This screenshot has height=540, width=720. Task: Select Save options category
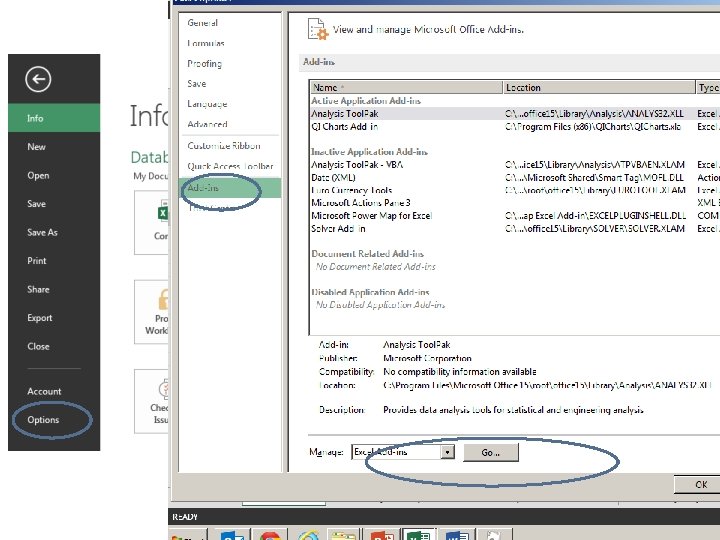coord(230,84)
